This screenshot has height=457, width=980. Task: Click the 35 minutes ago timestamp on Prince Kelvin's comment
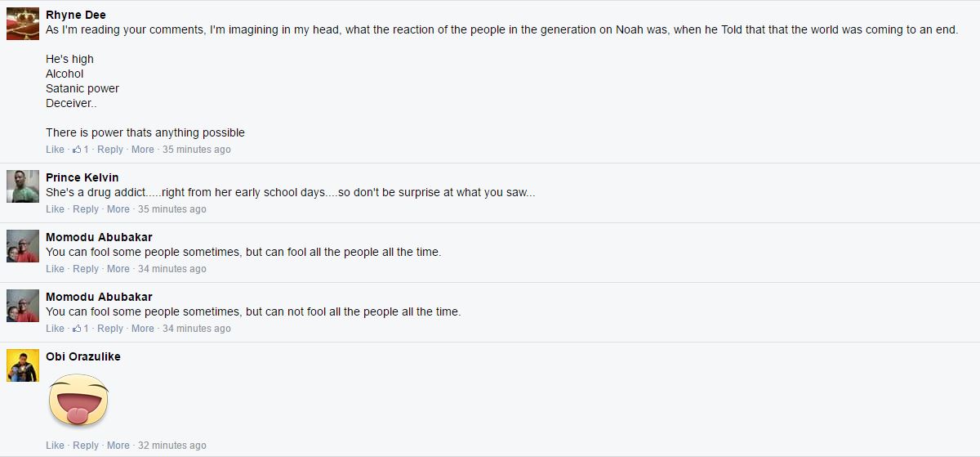[172, 209]
